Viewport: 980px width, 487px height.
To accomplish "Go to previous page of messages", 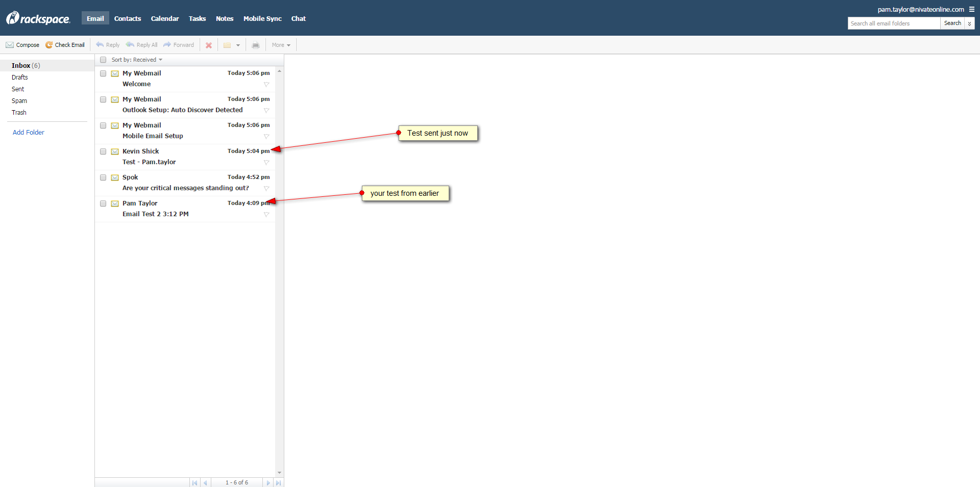I will click(x=205, y=482).
